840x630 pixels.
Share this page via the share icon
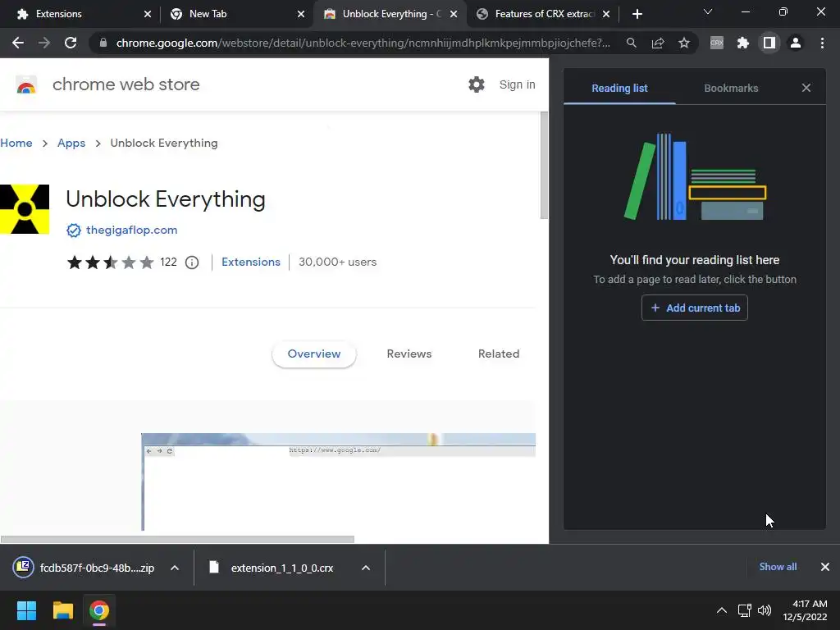point(658,43)
